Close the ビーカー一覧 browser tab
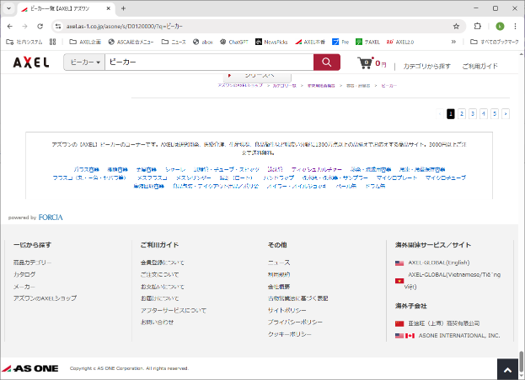Screen dimensions: 525x380 (108, 9)
